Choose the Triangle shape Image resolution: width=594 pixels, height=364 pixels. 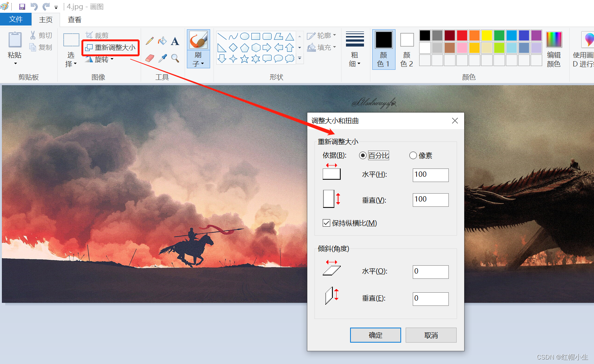pos(290,36)
